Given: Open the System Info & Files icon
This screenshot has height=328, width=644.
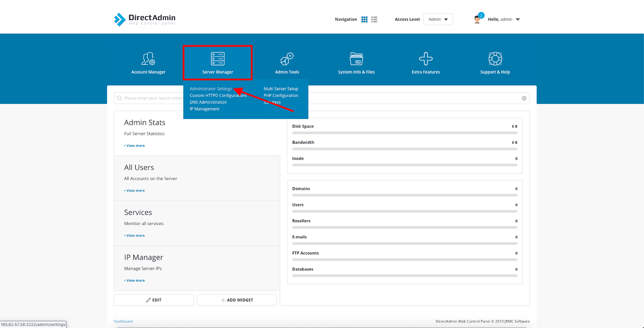Looking at the screenshot, I should [356, 59].
